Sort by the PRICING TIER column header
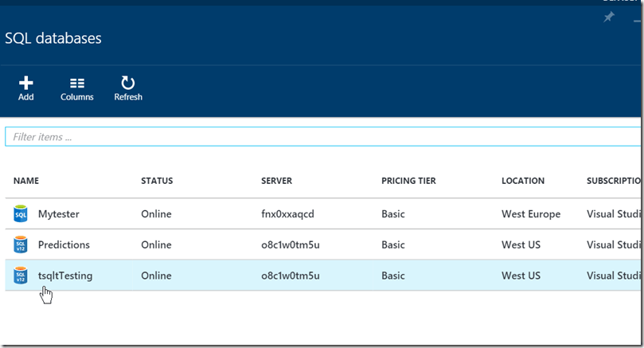 408,181
